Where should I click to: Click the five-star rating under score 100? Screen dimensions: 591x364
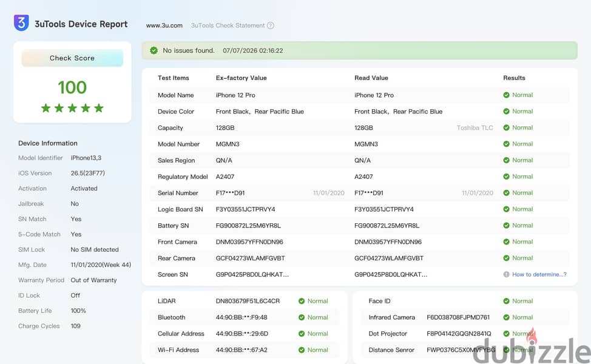pos(72,108)
